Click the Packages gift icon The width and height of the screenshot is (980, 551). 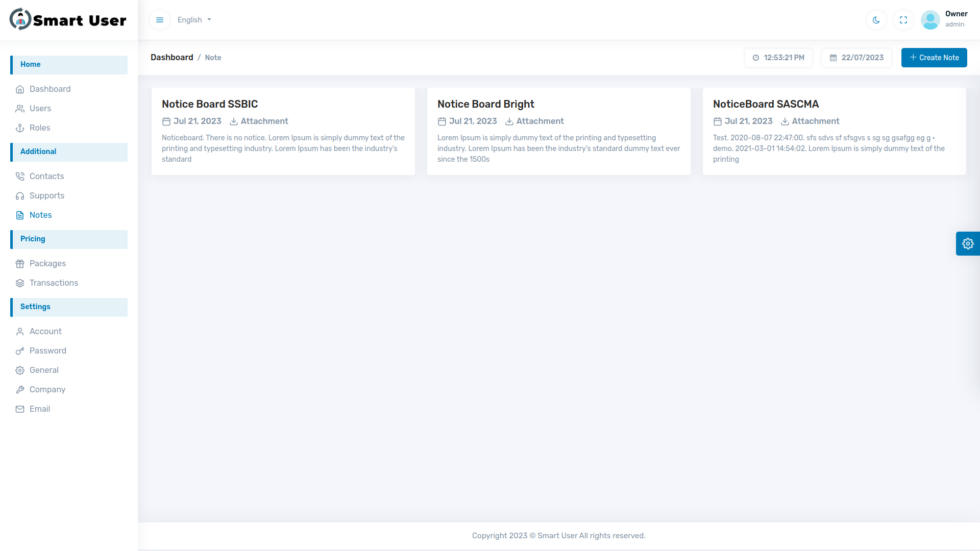click(19, 263)
